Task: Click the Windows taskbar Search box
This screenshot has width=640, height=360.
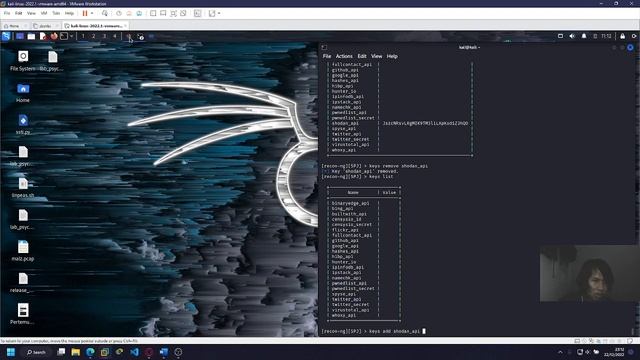Action: pyautogui.click(x=36, y=352)
